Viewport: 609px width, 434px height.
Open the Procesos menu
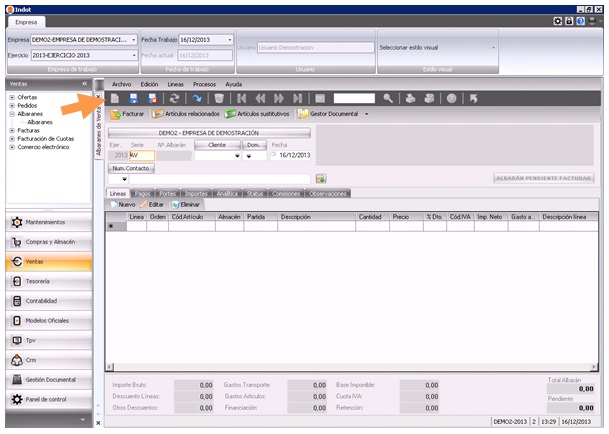204,84
